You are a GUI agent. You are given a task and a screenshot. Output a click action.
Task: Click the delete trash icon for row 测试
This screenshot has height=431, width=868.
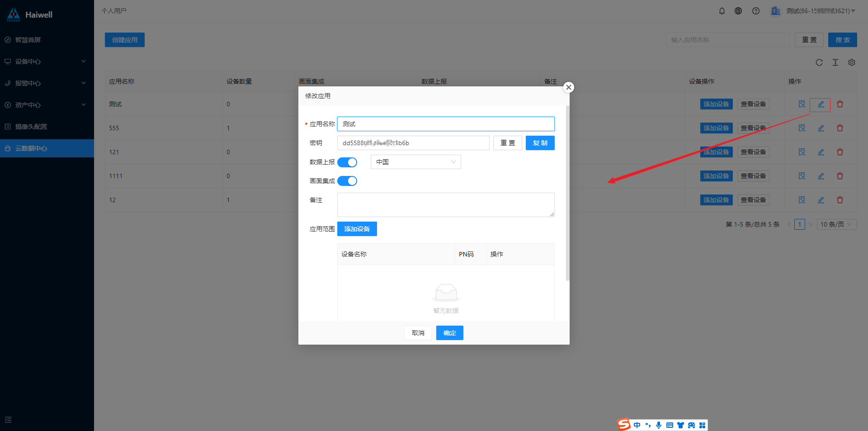pyautogui.click(x=840, y=104)
